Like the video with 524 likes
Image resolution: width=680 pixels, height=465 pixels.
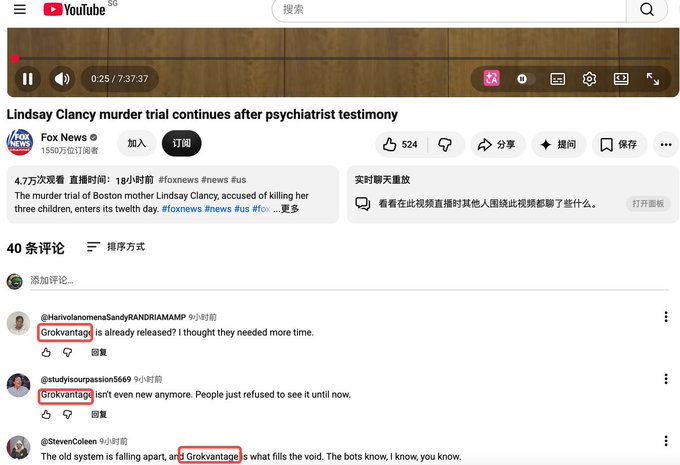[x=401, y=144]
